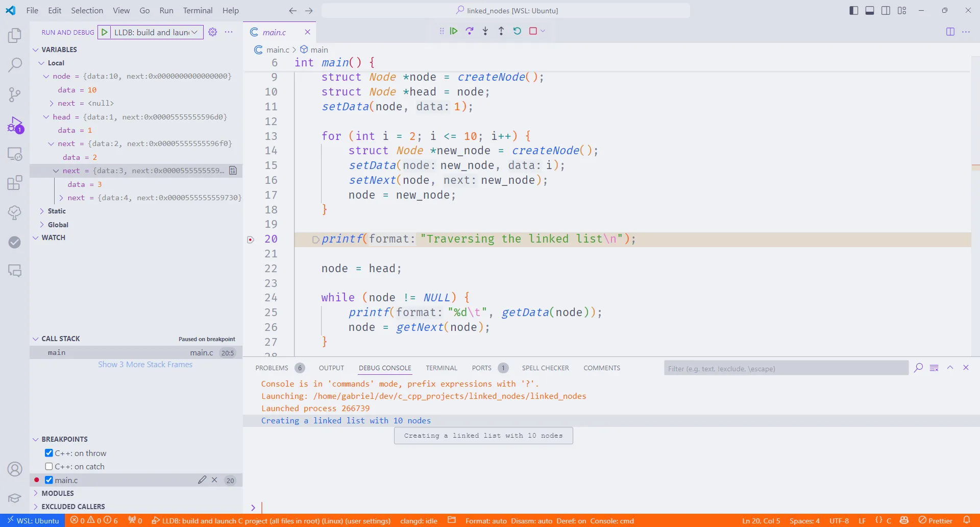Collapse the WATCH section

coord(36,237)
